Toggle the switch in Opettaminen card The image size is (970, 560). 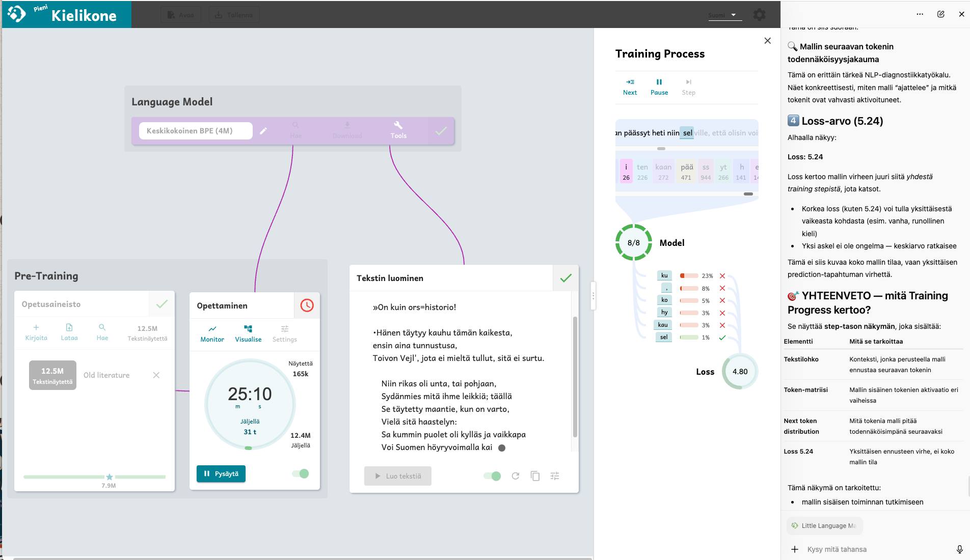301,474
